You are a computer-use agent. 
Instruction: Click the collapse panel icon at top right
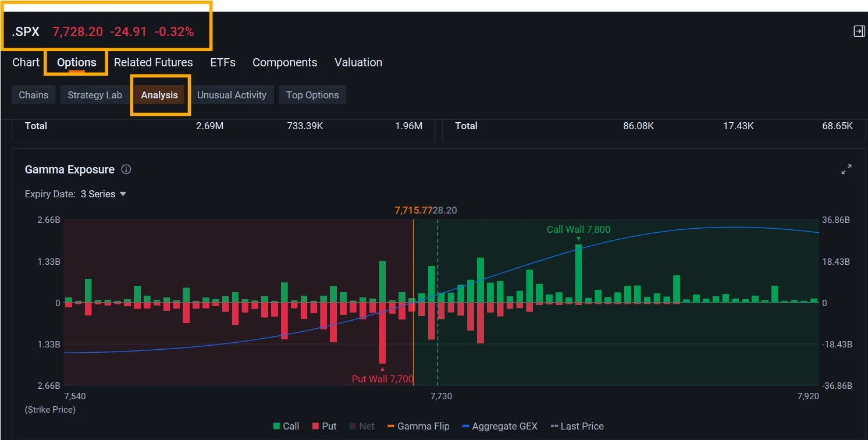[x=859, y=31]
